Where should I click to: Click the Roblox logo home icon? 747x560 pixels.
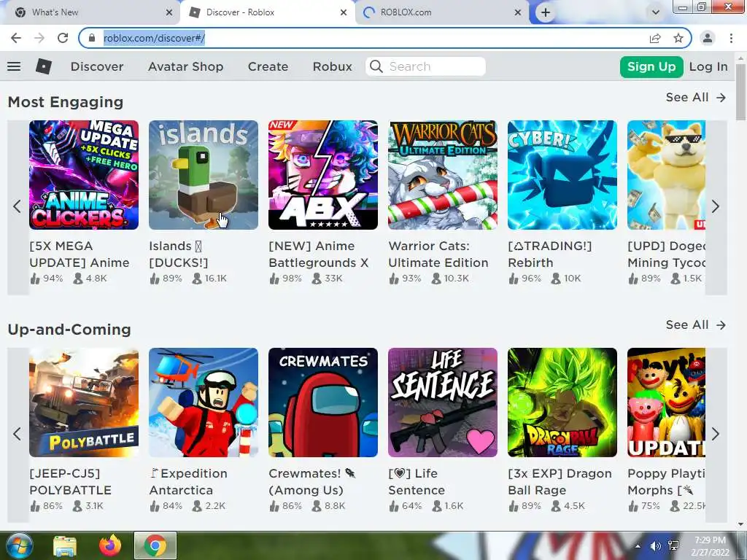[44, 66]
